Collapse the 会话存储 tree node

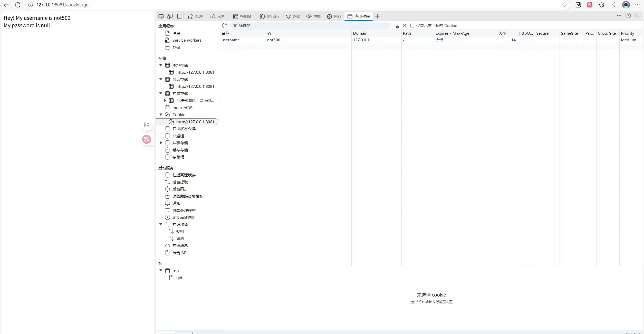(x=161, y=79)
